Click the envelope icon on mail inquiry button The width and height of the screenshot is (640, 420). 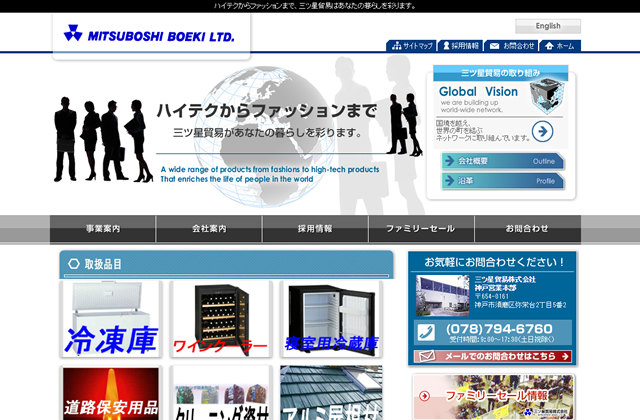click(427, 356)
